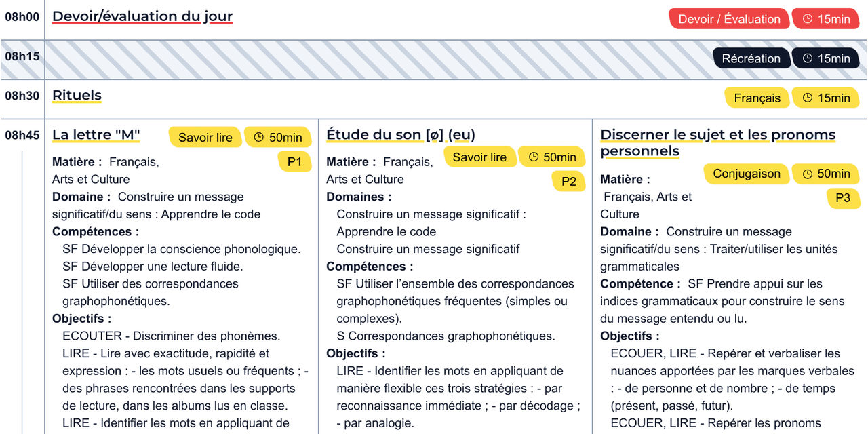Click the clock icon in La lettre "M" 50min badge
Image resolution: width=868 pixels, height=434 pixels.
(258, 136)
